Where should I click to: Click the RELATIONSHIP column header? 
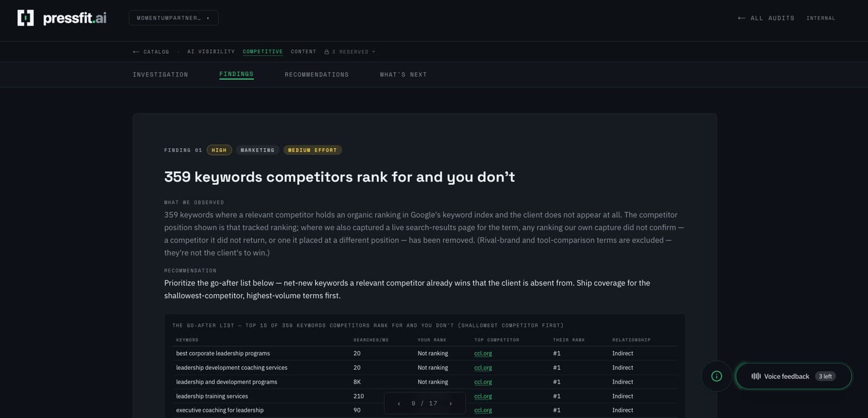click(631, 340)
